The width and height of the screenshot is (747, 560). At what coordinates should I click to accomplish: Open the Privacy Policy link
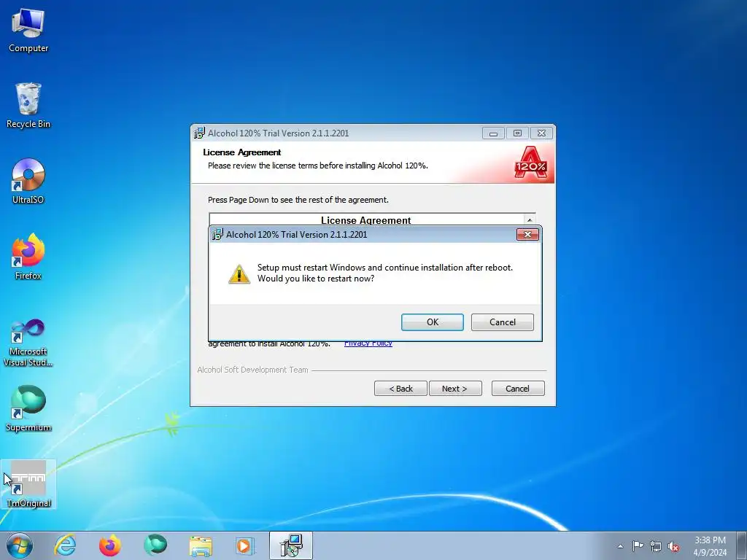pyautogui.click(x=368, y=343)
